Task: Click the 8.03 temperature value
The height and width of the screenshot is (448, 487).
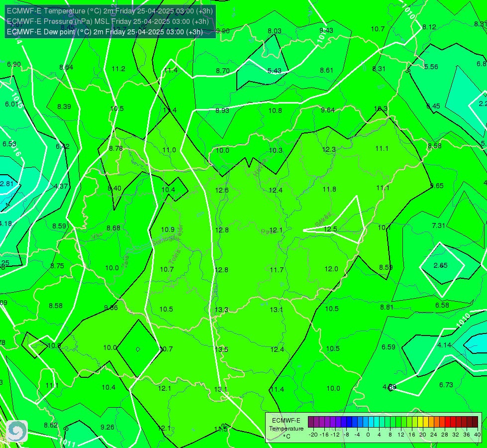Action: [275, 31]
